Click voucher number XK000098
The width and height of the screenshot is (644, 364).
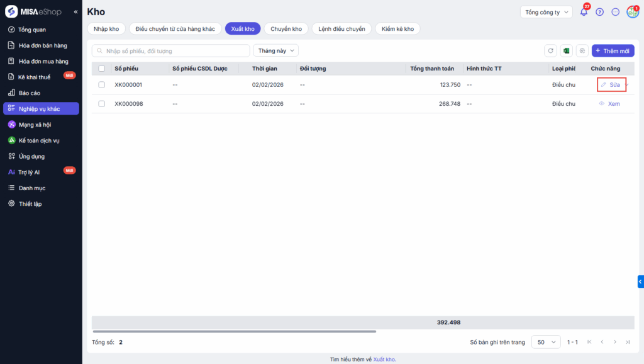pos(128,104)
